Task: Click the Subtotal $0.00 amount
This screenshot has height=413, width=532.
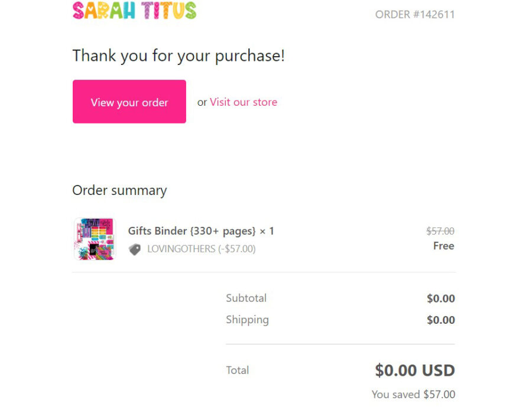Action: click(441, 299)
